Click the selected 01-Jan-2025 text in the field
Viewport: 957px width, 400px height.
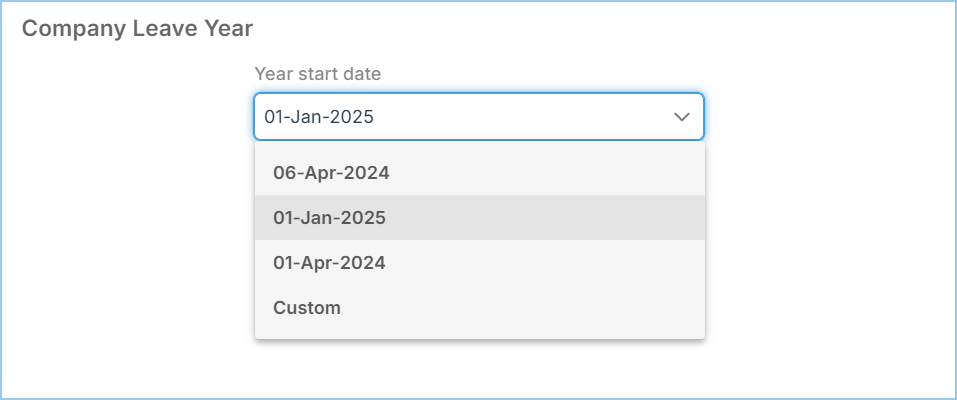pyautogui.click(x=318, y=117)
